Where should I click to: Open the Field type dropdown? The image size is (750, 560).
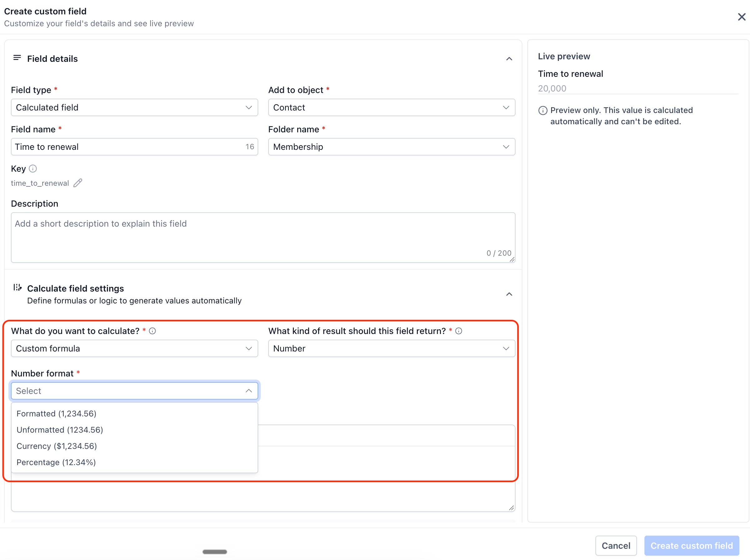[134, 107]
